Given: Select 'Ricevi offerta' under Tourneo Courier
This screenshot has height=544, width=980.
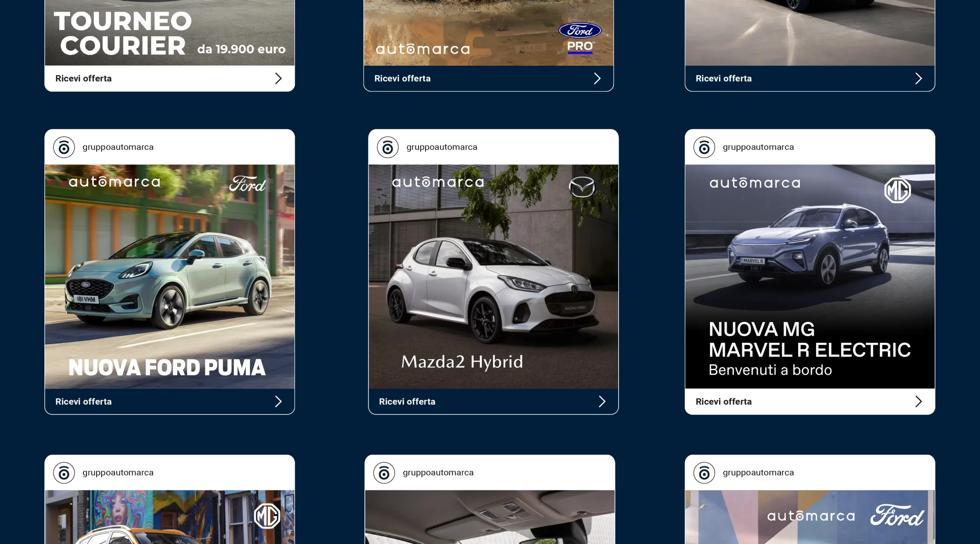Looking at the screenshot, I should pos(83,78).
